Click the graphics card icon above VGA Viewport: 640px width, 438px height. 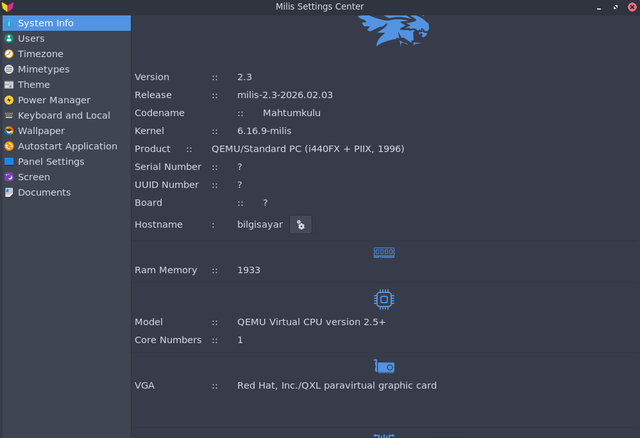tap(384, 366)
